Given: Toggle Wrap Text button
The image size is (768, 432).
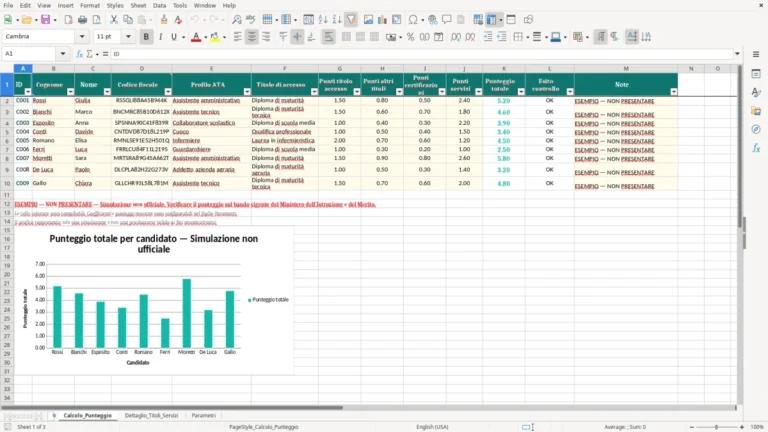Looking at the screenshot, I should (328, 37).
